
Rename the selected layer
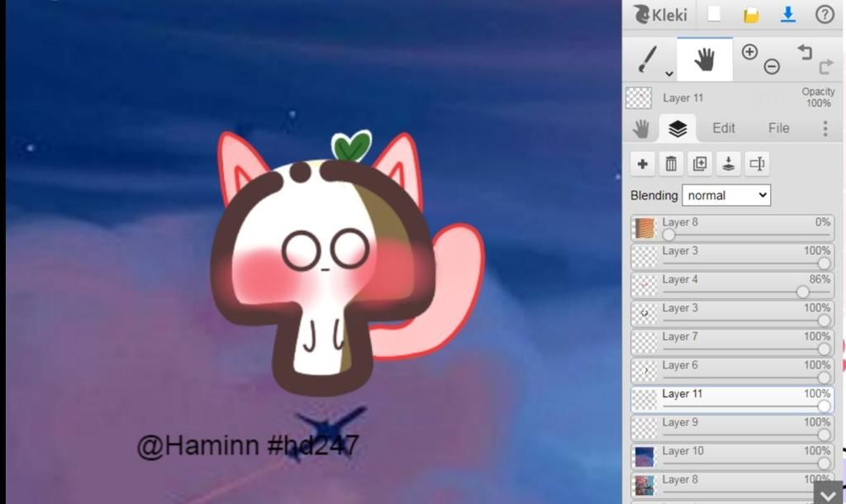click(x=757, y=164)
